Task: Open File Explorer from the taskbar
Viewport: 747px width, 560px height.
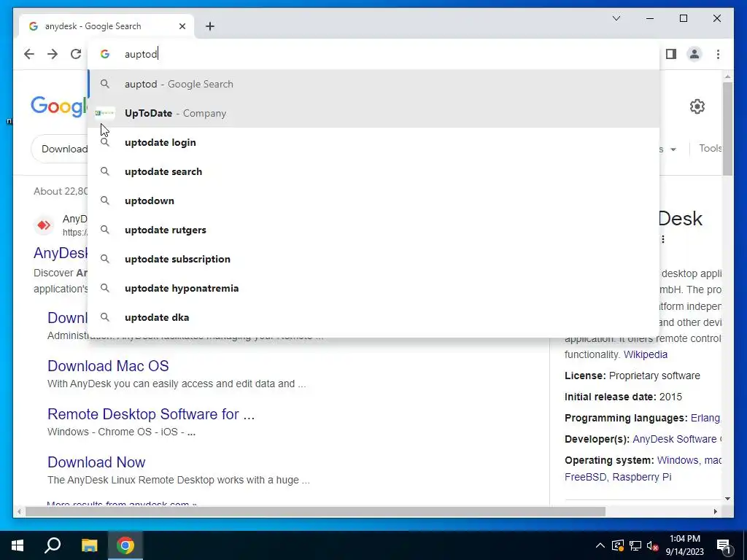Action: tap(89, 545)
